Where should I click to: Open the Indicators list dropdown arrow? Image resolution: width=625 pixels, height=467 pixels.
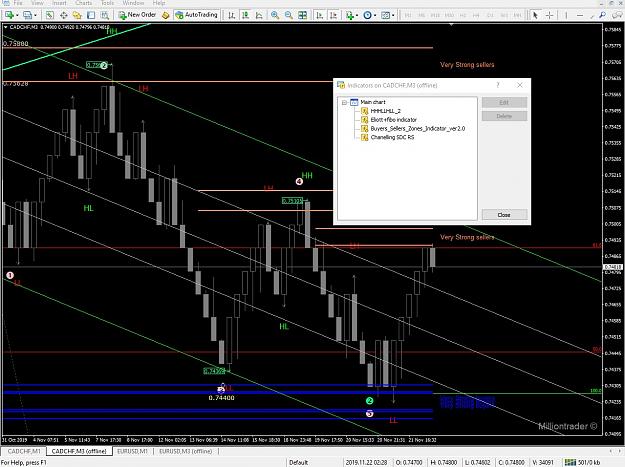point(357,15)
